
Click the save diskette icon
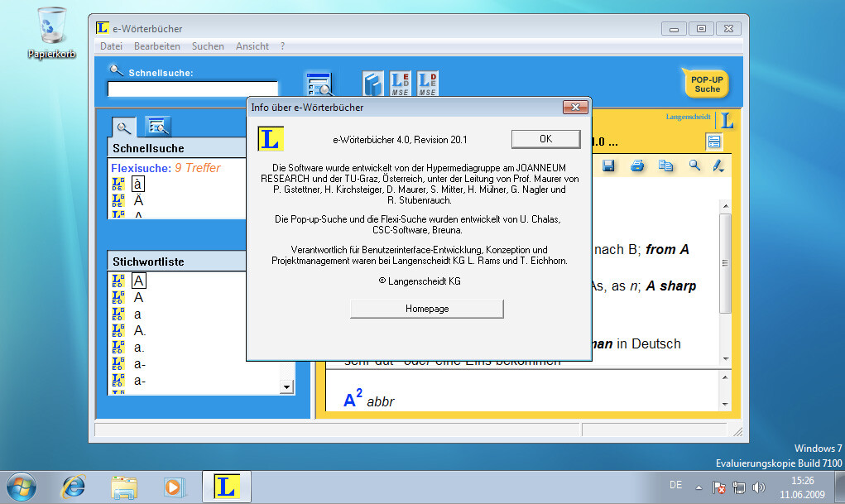[608, 166]
